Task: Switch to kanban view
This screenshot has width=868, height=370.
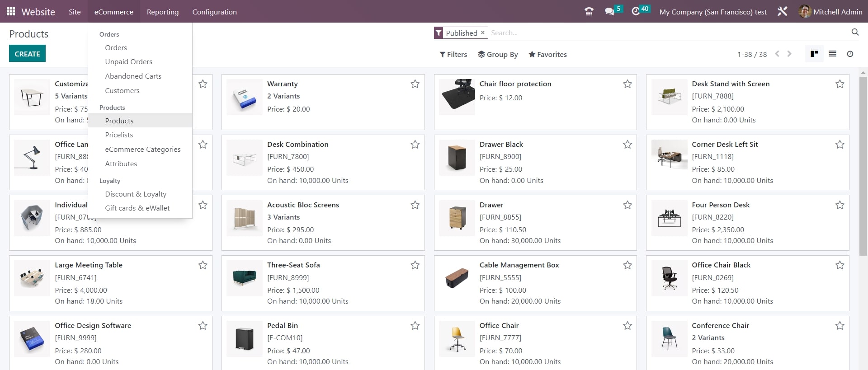Action: (x=814, y=54)
